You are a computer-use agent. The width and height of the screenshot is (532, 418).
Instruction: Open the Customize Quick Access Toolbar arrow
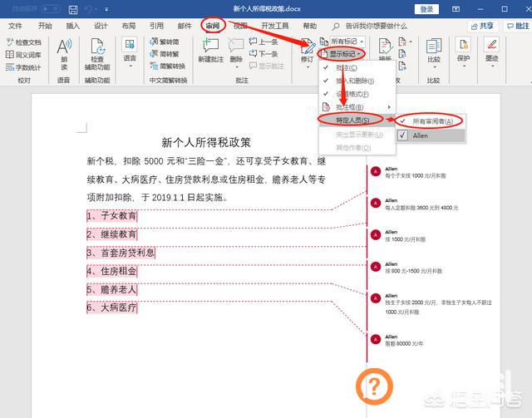pos(106,9)
